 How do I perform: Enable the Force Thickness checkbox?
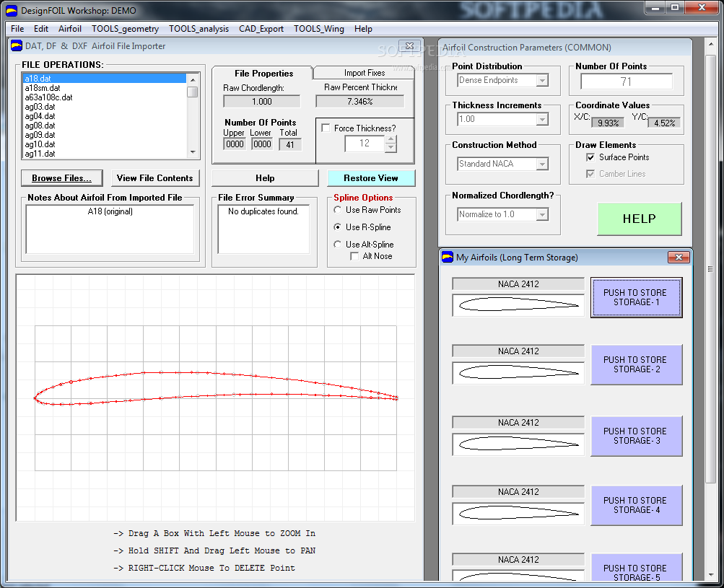[326, 128]
